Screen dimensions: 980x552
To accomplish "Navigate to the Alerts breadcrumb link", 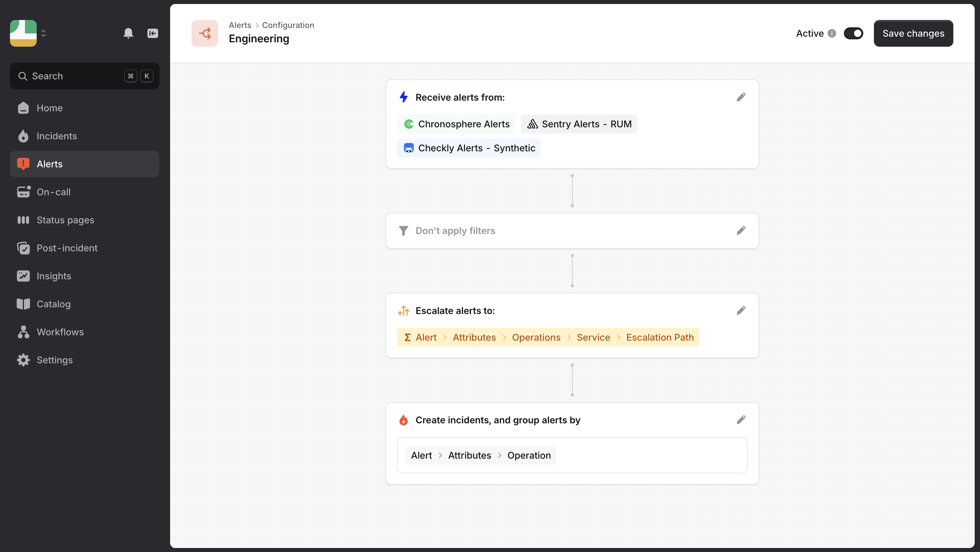I will (240, 25).
